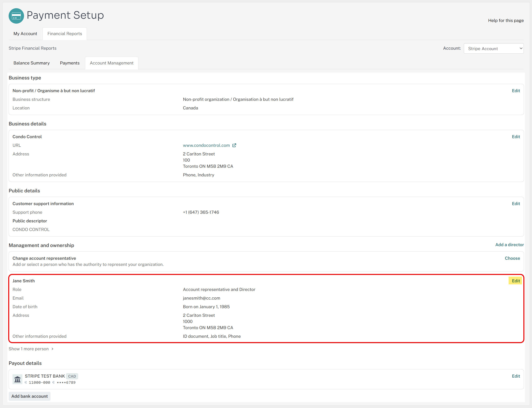This screenshot has height=408, width=532.
Task: Choose a new account representative
Action: coord(512,258)
